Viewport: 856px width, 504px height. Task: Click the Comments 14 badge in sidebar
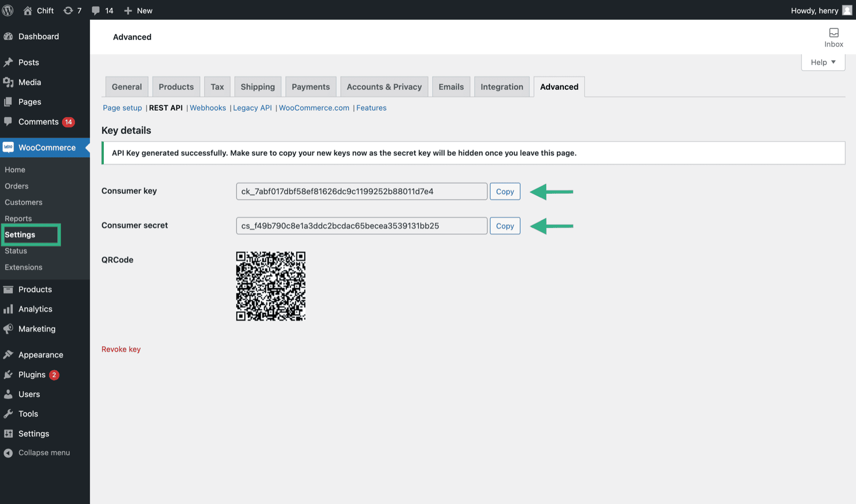[x=68, y=122]
